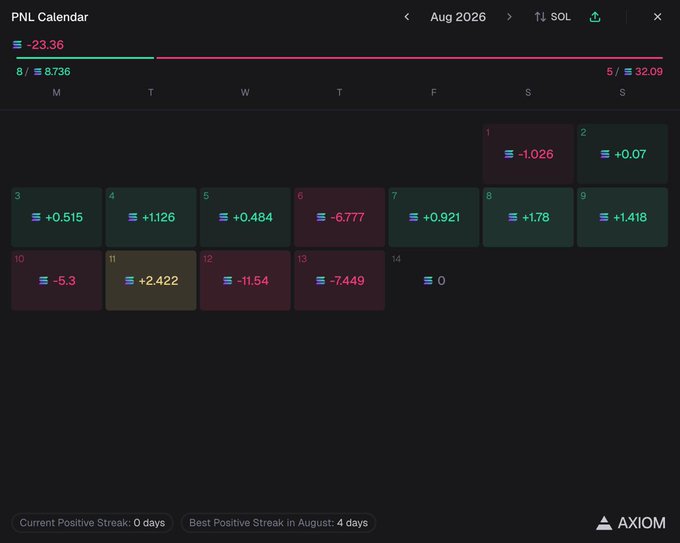Image resolution: width=680 pixels, height=543 pixels.
Task: Go to previous month with left chevron
Action: click(x=406, y=17)
